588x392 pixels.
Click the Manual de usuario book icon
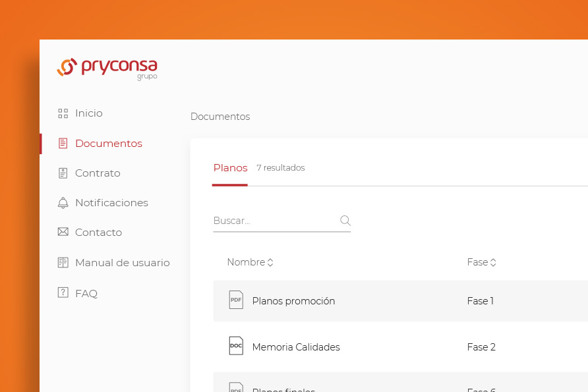[x=63, y=262]
